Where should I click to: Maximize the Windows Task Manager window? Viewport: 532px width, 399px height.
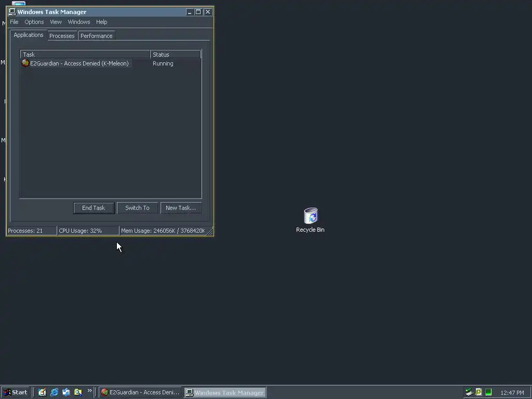click(x=198, y=12)
